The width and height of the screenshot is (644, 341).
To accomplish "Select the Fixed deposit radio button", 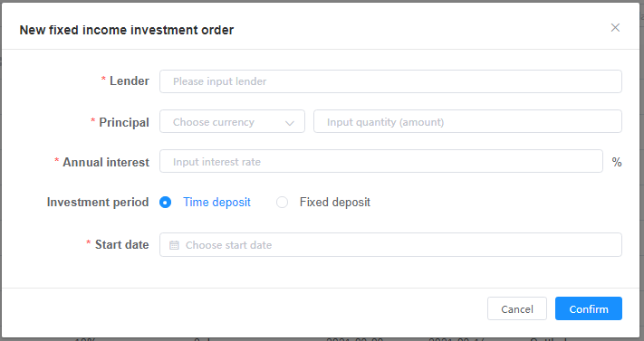I will 282,203.
